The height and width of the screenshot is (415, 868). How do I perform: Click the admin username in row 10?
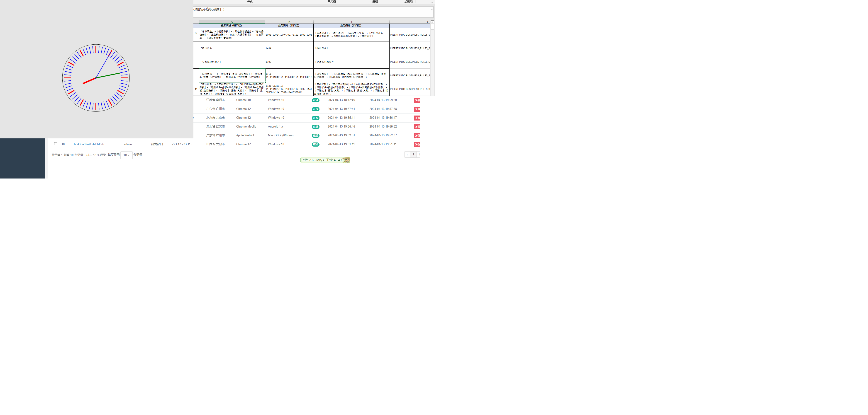[x=128, y=144]
